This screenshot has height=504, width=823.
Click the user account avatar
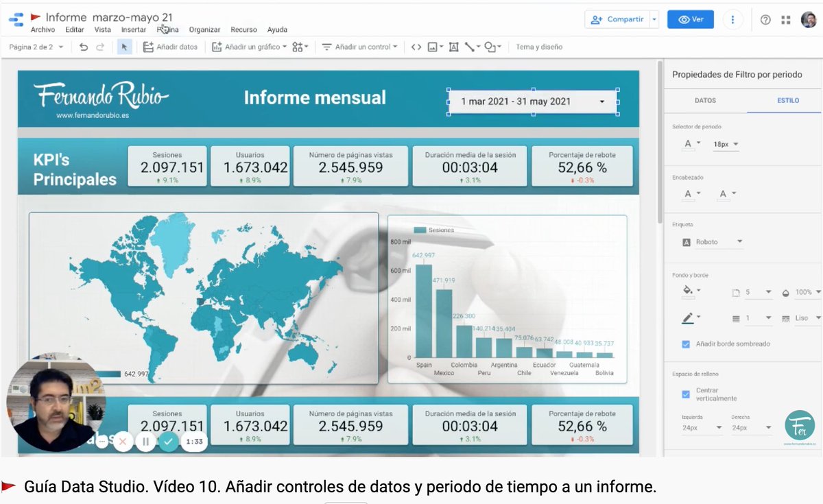point(809,19)
